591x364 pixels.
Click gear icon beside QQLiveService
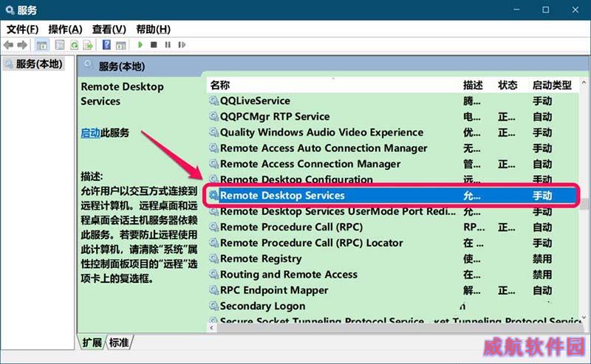pos(213,100)
